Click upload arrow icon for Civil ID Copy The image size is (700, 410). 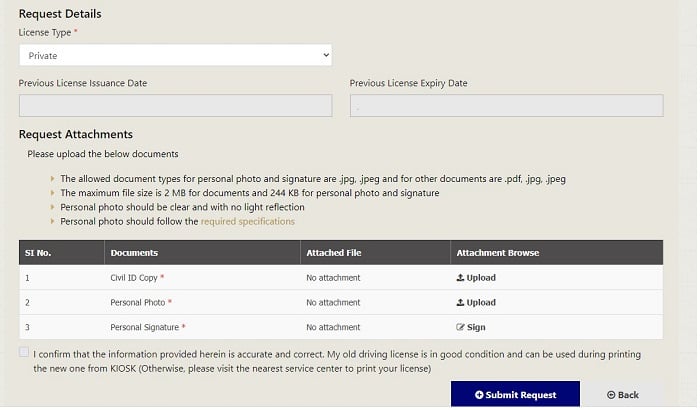(460, 278)
